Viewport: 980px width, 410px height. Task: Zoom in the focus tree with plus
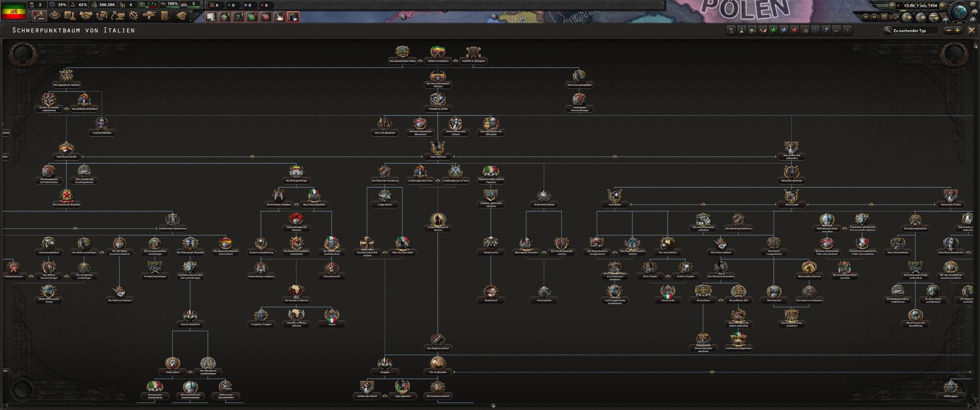pyautogui.click(x=958, y=30)
